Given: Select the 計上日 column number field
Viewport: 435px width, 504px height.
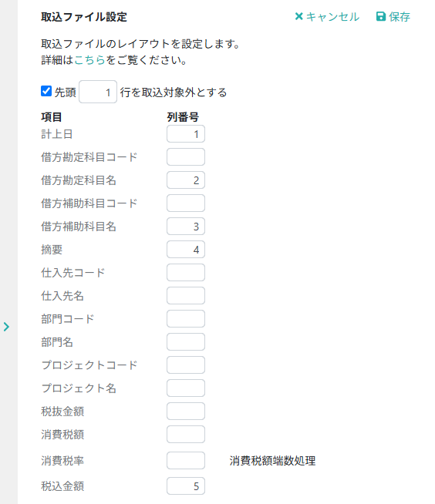Looking at the screenshot, I should click(186, 134).
